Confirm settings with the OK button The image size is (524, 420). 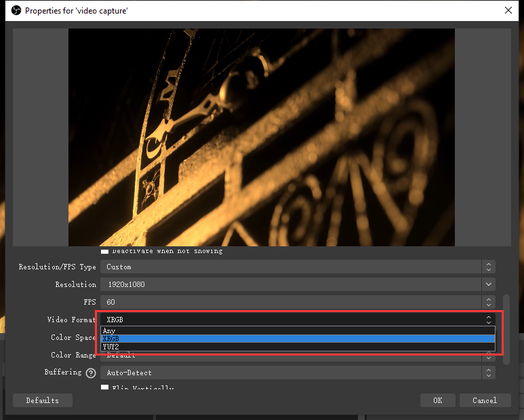[437, 400]
